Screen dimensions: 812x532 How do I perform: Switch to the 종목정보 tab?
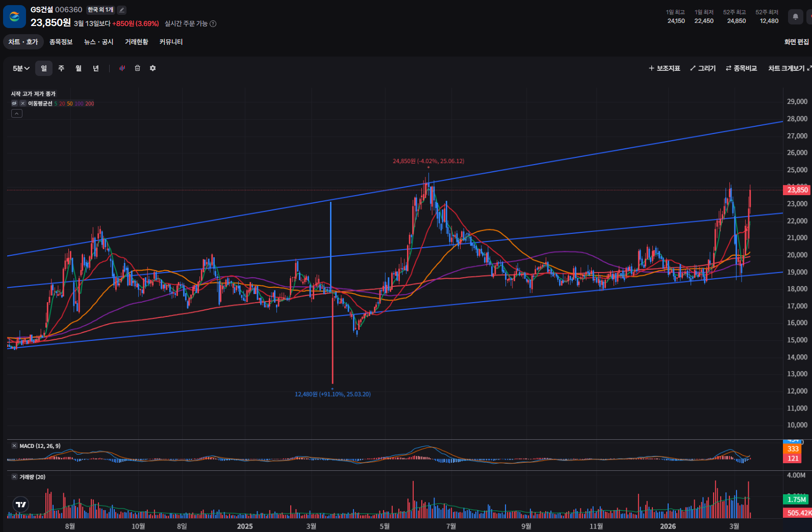(61, 42)
